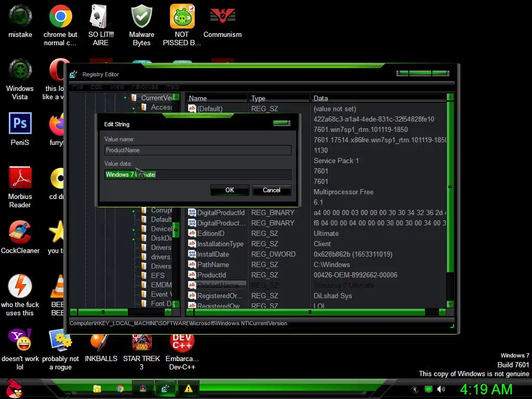The image size is (532, 399).
Task: Expand the Device tree node
Action: click(x=134, y=230)
